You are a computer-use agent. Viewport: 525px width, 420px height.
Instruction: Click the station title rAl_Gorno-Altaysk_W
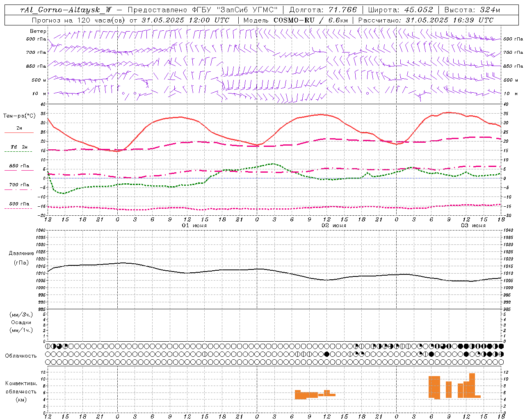[x=66, y=10]
